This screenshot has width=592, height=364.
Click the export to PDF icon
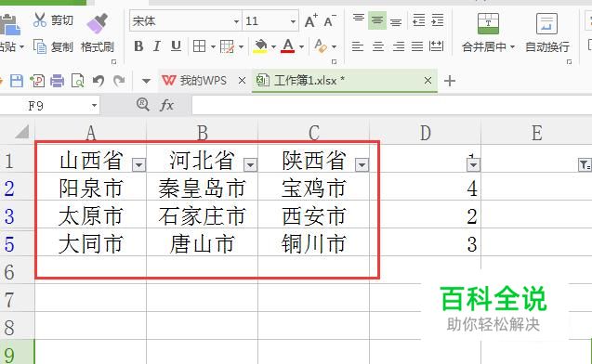(37, 81)
